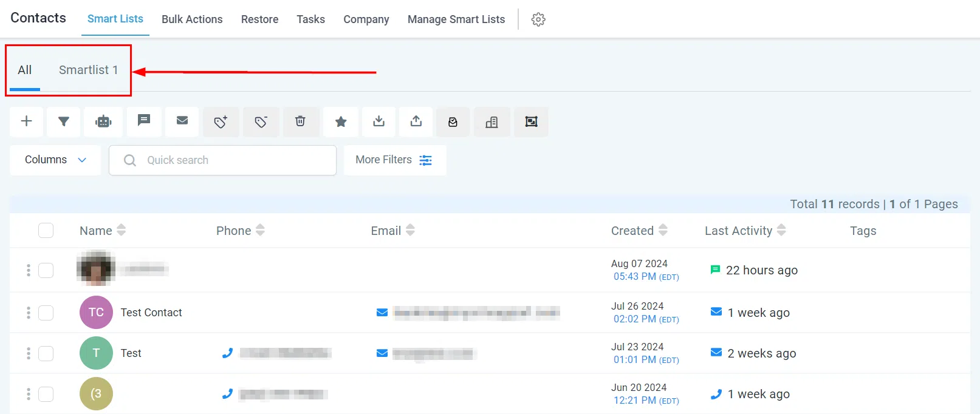
Task: Click '2 weeks ago' last activity
Action: click(x=762, y=353)
